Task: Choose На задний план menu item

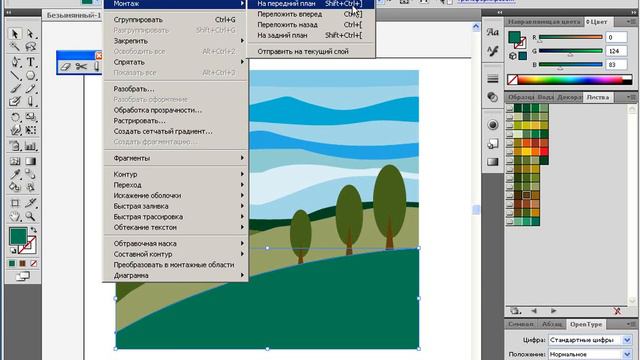Action: (311, 36)
